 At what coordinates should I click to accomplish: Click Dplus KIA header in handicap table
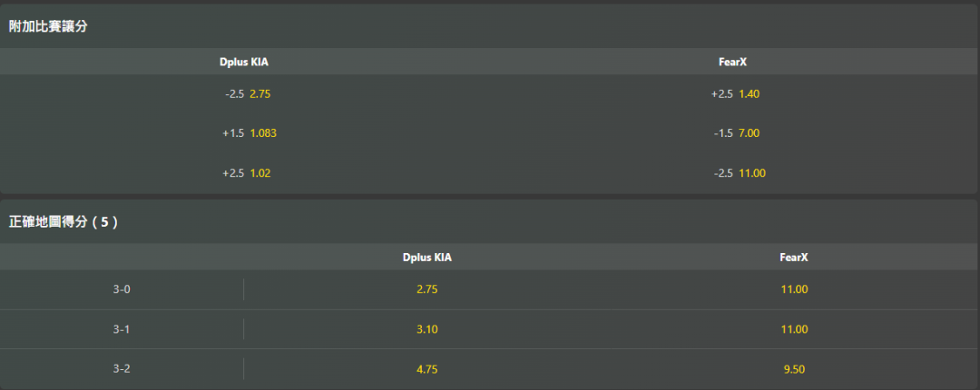(x=244, y=62)
